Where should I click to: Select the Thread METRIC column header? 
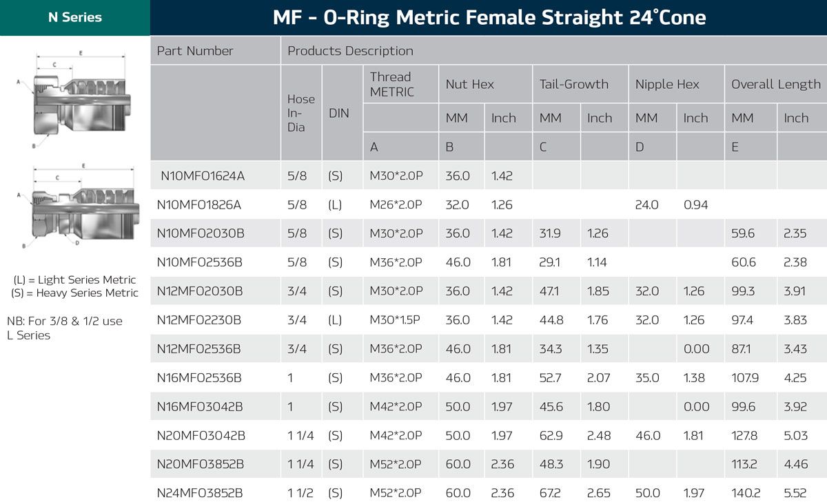[391, 84]
